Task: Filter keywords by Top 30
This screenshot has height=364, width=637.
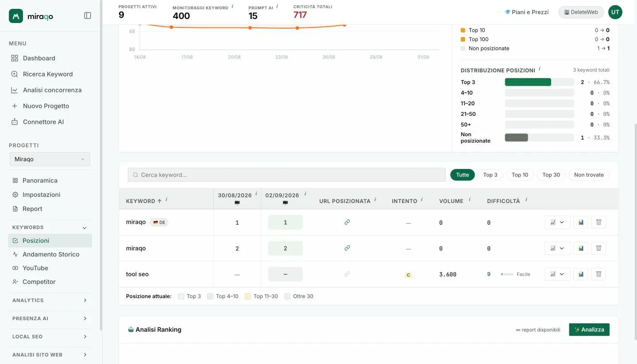Action: pos(551,175)
